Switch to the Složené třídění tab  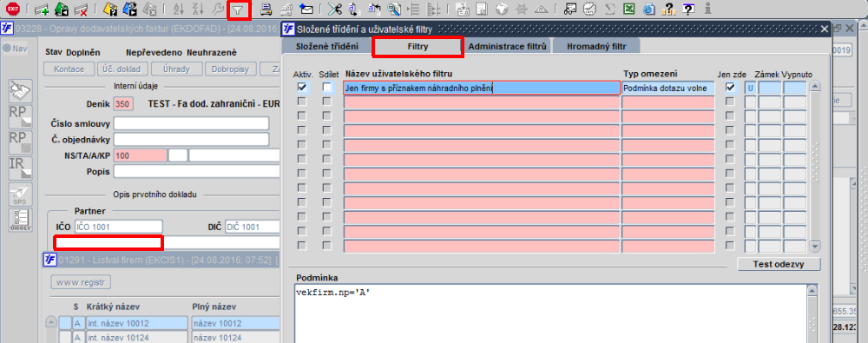[x=326, y=47]
